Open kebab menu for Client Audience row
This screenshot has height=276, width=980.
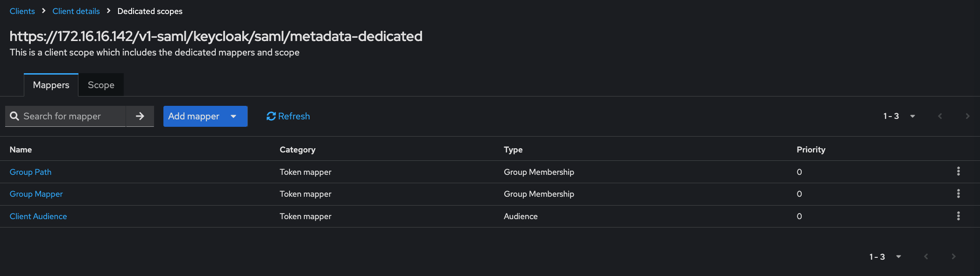pyautogui.click(x=958, y=216)
